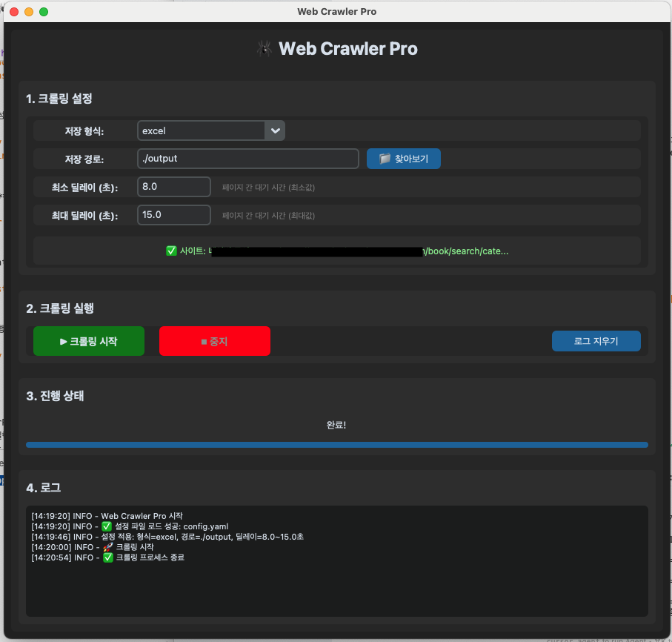Select the excel value in the format combo box

200,131
